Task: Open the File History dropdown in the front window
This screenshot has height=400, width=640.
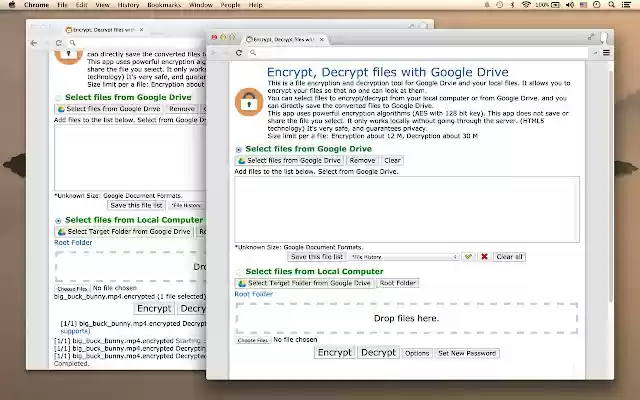Action: [x=404, y=257]
